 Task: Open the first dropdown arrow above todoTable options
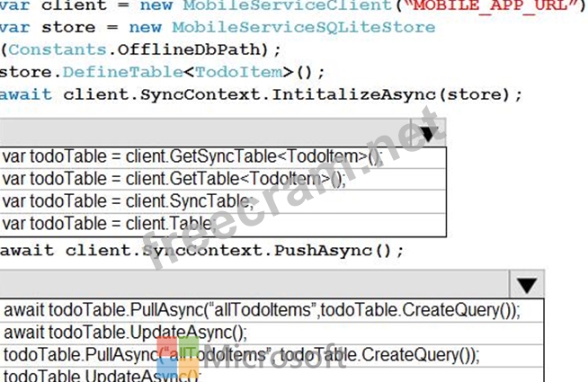[x=427, y=132]
